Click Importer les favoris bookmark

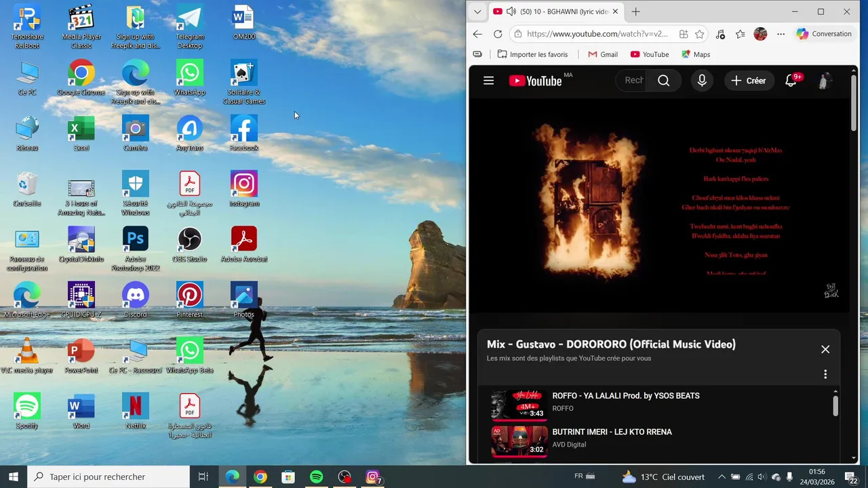532,54
